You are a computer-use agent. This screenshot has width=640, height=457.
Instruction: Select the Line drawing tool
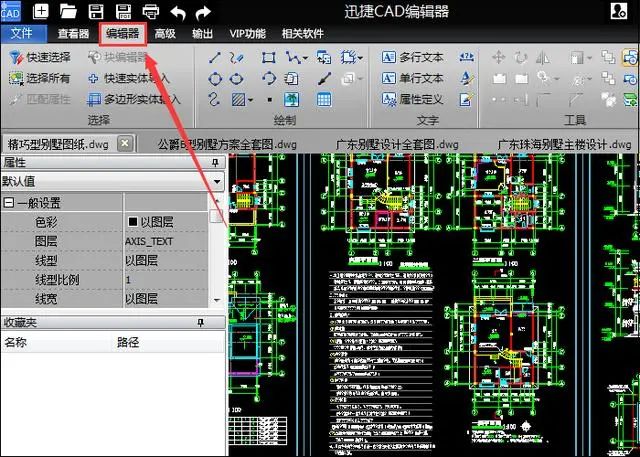coord(215,58)
